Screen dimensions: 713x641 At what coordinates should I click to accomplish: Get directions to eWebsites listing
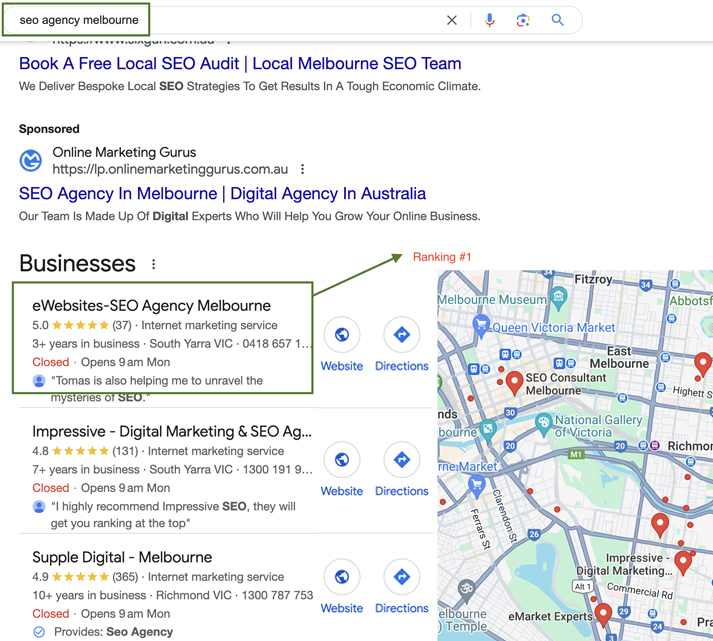pos(402,335)
